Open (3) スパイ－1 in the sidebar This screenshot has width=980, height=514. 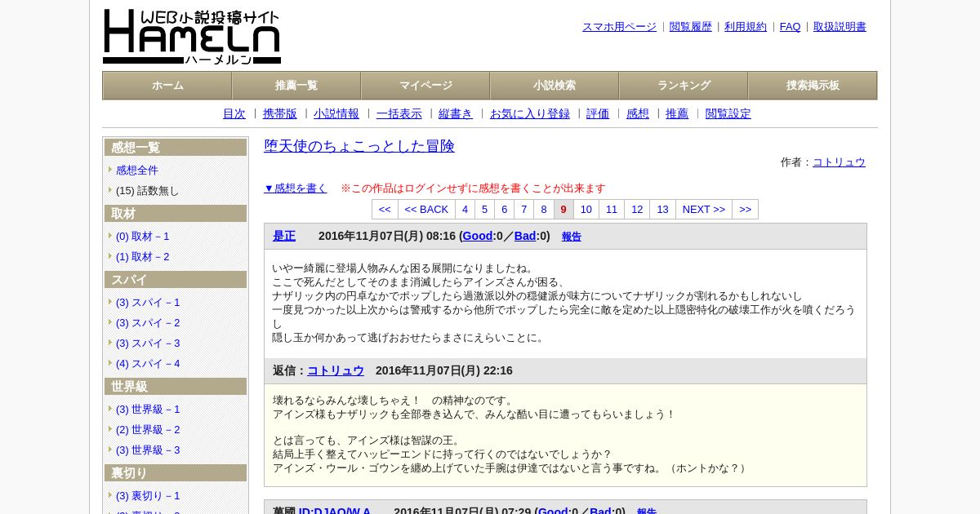(x=148, y=303)
